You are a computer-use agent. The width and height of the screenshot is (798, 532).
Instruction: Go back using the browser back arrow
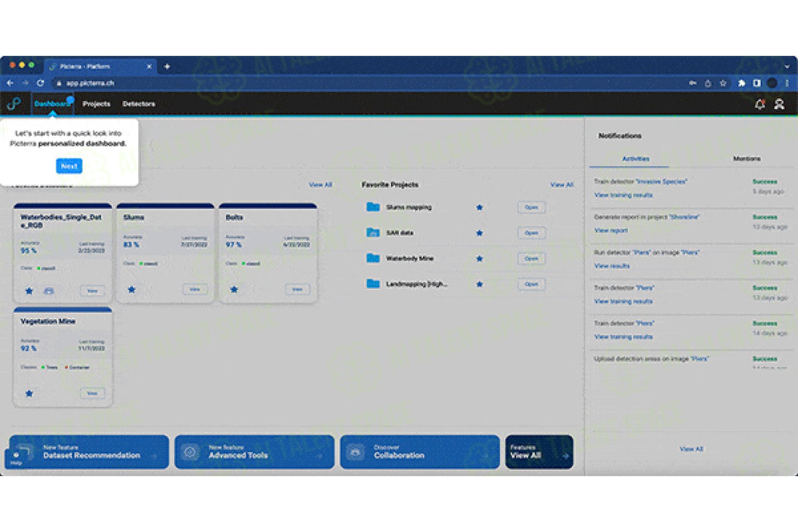[10, 83]
